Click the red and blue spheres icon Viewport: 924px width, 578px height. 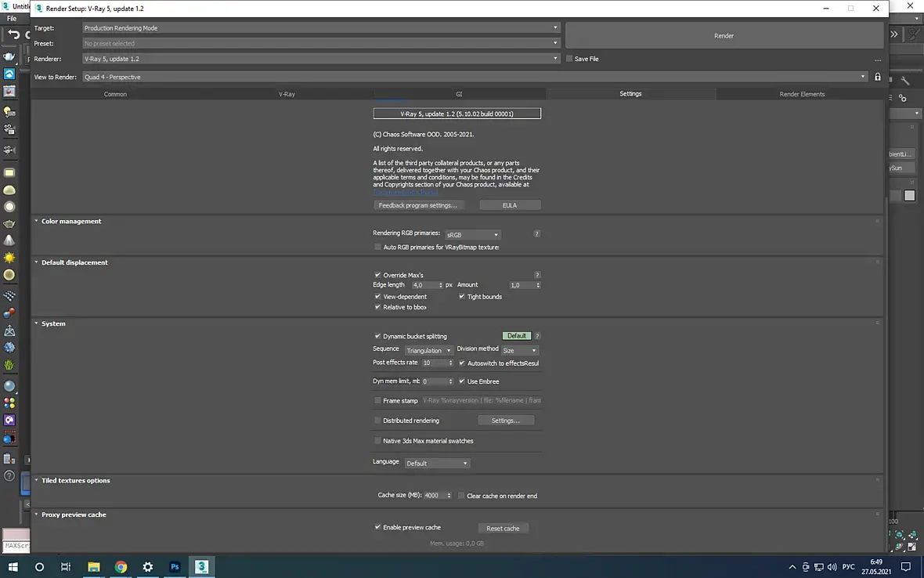coord(9,312)
